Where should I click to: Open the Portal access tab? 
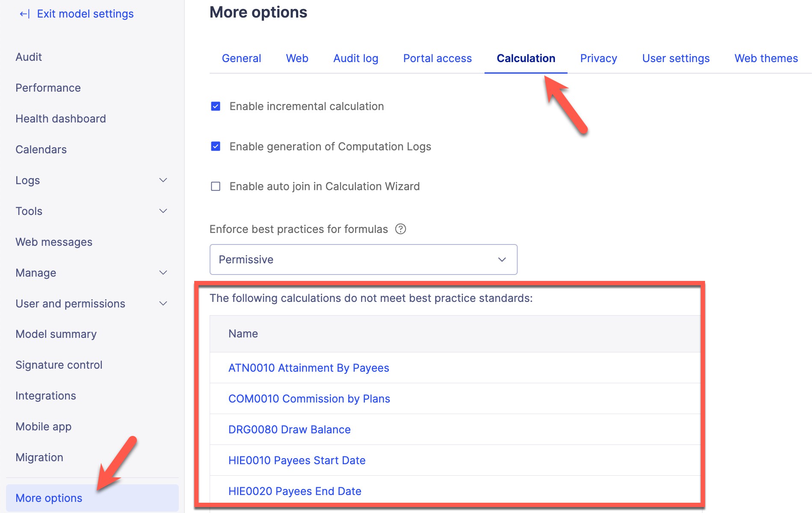(437, 58)
